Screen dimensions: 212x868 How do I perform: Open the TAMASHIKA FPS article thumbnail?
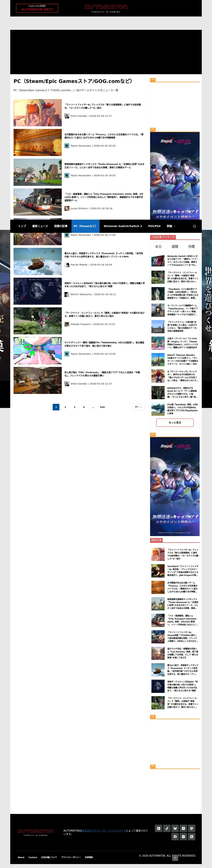tap(37, 351)
